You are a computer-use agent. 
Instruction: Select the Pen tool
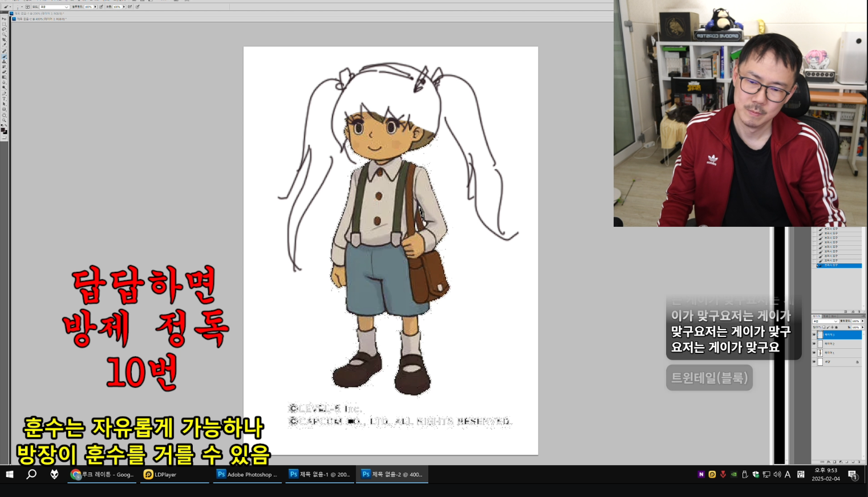(5, 93)
